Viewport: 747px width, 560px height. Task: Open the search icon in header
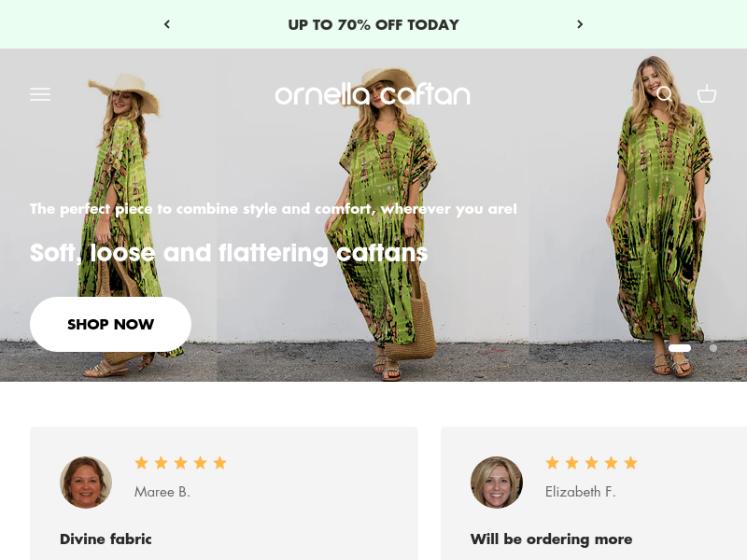(x=664, y=94)
